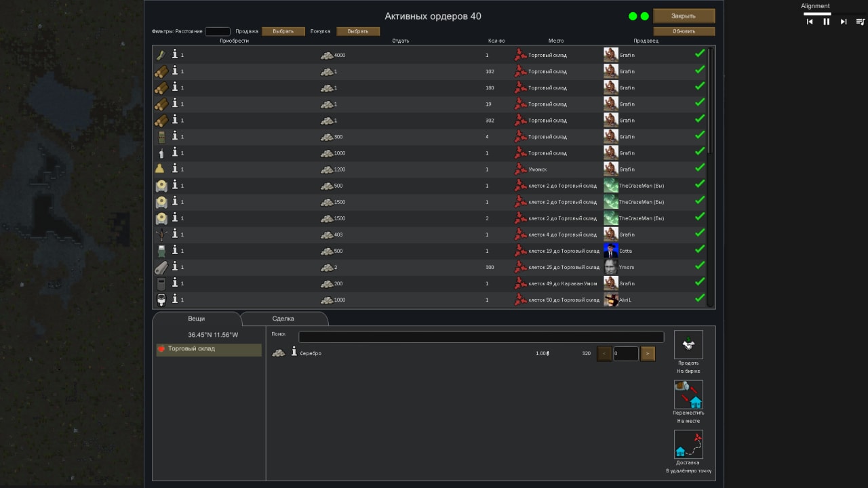Click the Закрыть button

coord(684,16)
